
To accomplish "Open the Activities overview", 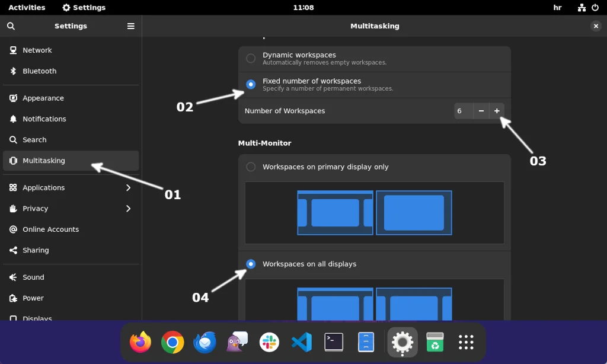I will pos(27,7).
